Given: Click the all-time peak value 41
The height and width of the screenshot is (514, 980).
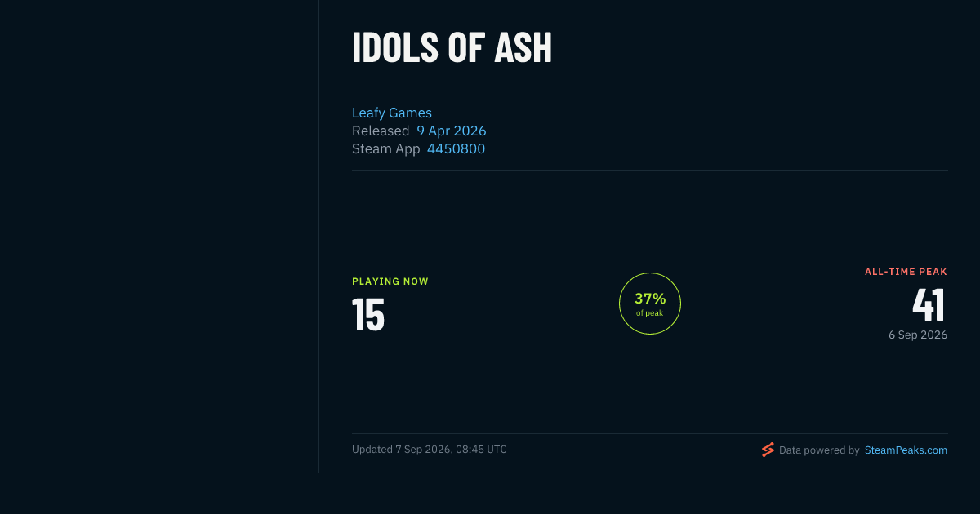Looking at the screenshot, I should pyautogui.click(x=929, y=305).
